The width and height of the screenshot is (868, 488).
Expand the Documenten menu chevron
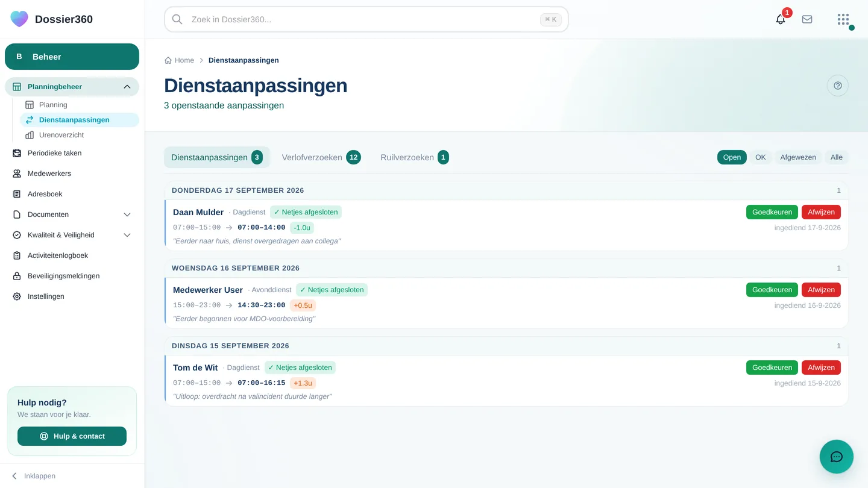[x=127, y=214]
